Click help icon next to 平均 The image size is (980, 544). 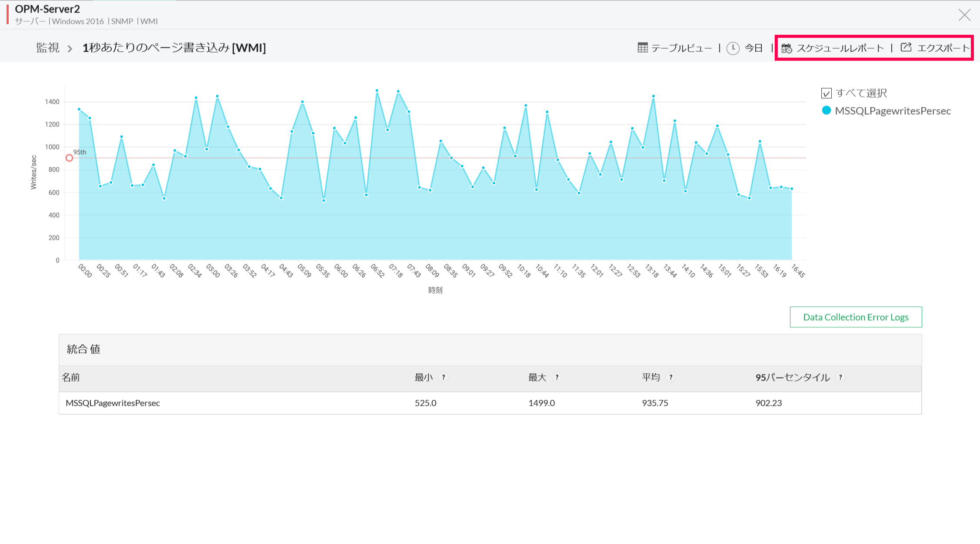click(x=671, y=377)
